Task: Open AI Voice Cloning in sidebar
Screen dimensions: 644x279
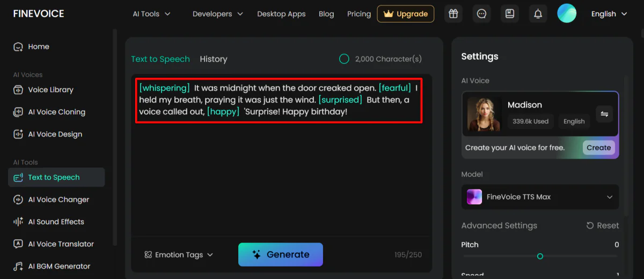Action: (x=56, y=112)
